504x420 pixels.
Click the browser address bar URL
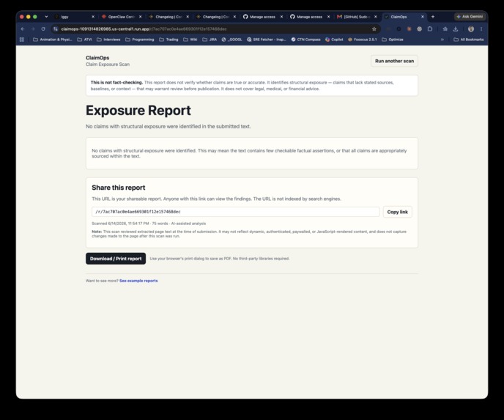pyautogui.click(x=144, y=29)
